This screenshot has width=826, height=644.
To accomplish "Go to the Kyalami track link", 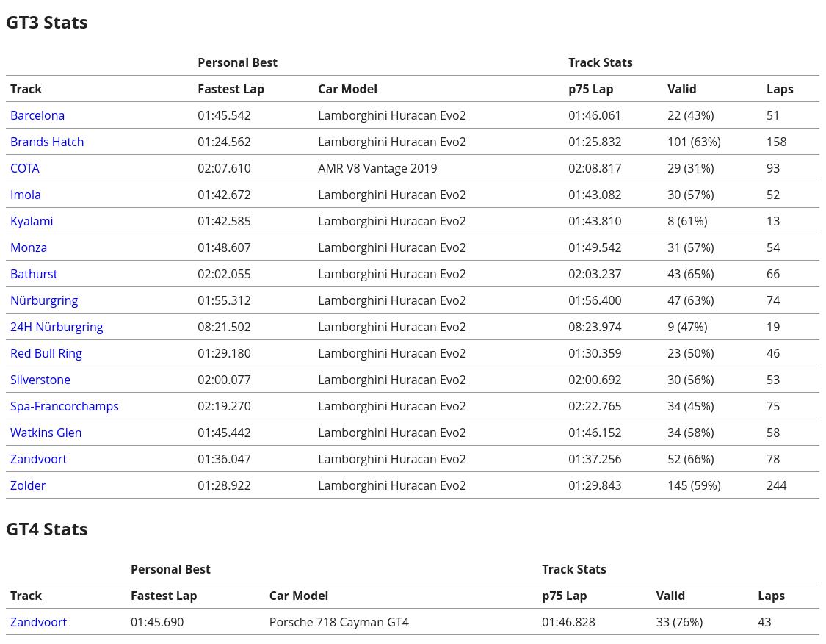I will pyautogui.click(x=32, y=221).
